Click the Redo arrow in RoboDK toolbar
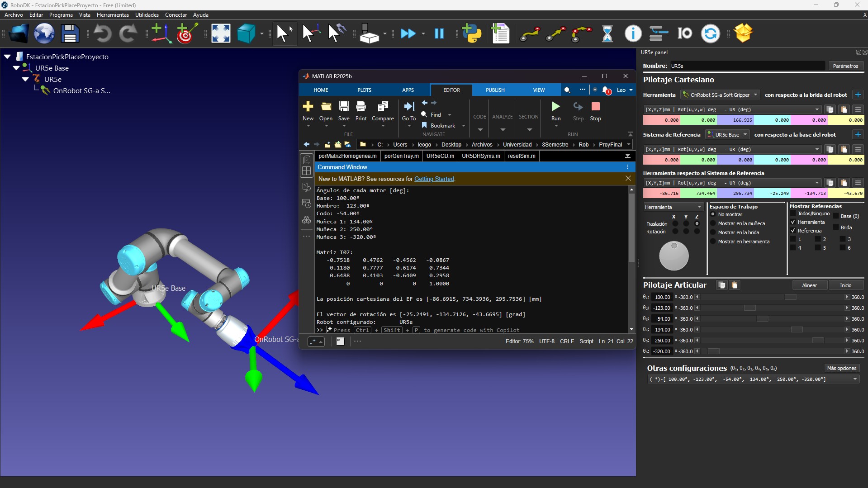Screen dimensions: 868x488 (x=128, y=33)
